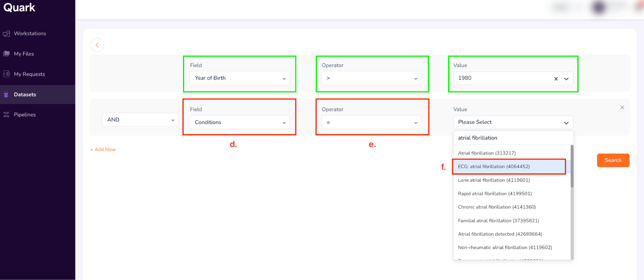
Task: Open the Year of Birth field dropdown
Action: (240, 78)
